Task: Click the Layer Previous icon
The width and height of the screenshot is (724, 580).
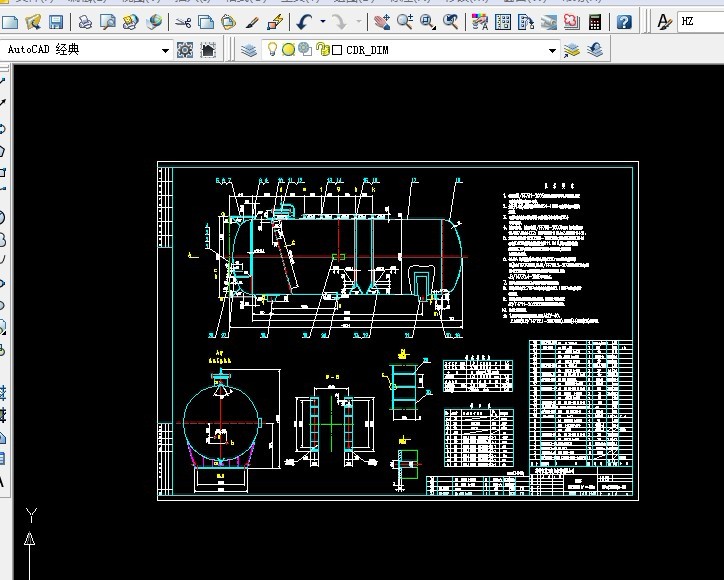Action: 596,50
